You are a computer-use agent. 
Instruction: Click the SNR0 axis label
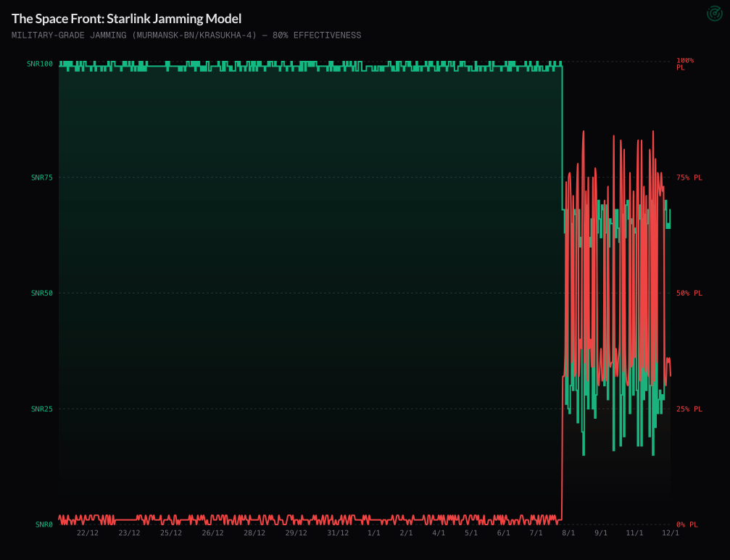coord(43,524)
